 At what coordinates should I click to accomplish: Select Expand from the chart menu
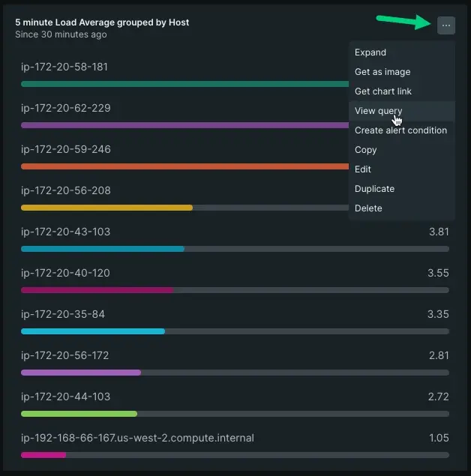[370, 52]
